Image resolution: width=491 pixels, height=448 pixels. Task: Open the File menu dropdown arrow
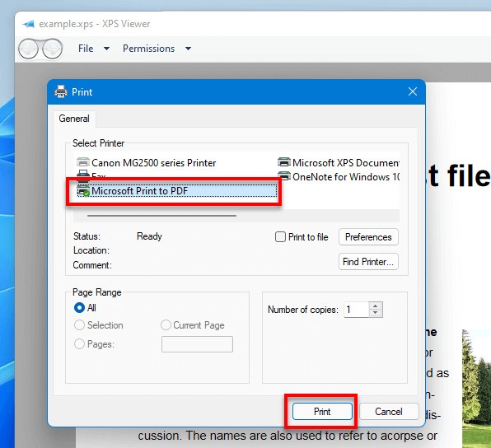pos(106,49)
